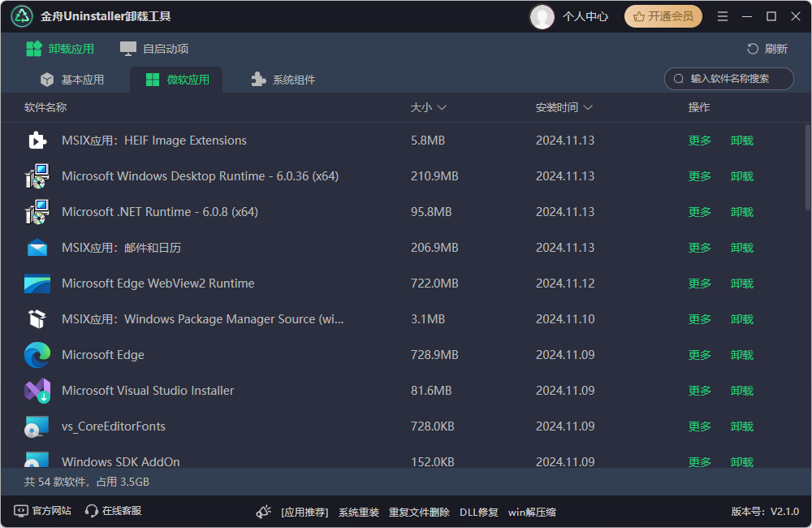This screenshot has height=528, width=812.
Task: Sort list by 大小 column arrow
Action: pyautogui.click(x=442, y=107)
